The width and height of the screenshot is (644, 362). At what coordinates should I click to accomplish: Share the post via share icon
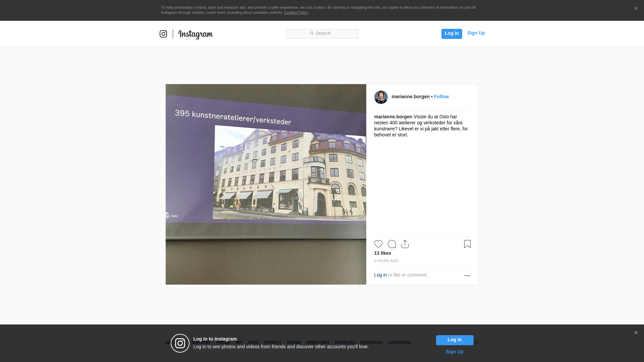point(405,244)
